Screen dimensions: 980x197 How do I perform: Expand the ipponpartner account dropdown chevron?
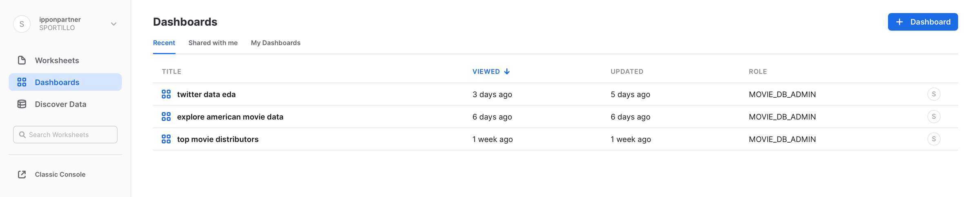pos(114,24)
